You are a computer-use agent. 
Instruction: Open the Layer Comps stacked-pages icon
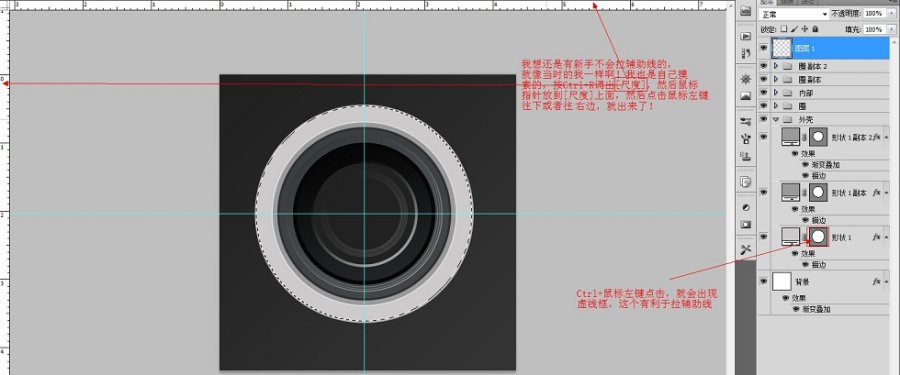[x=746, y=182]
